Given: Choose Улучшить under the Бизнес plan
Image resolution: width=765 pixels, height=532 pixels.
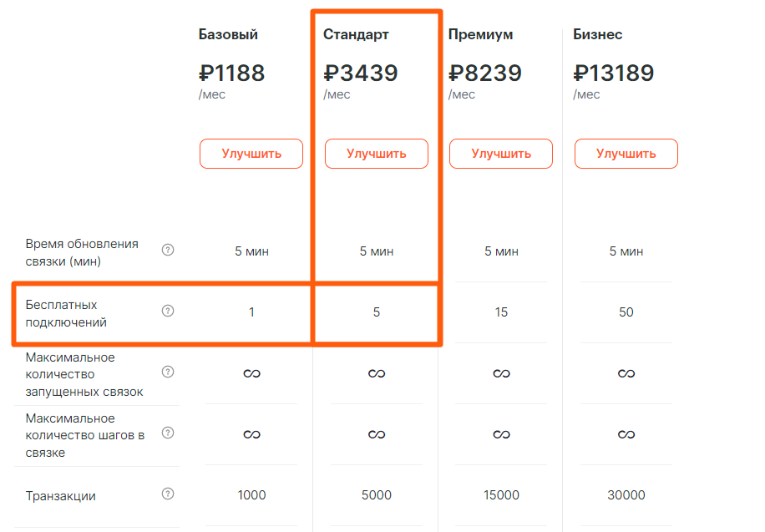Looking at the screenshot, I should click(626, 154).
